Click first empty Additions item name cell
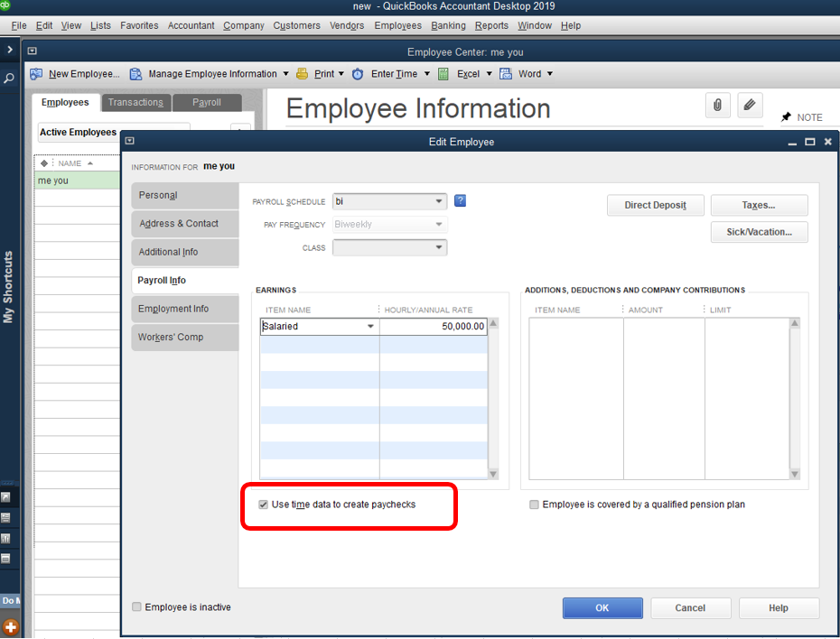Screen dimensions: 840x639 pyautogui.click(x=576, y=327)
